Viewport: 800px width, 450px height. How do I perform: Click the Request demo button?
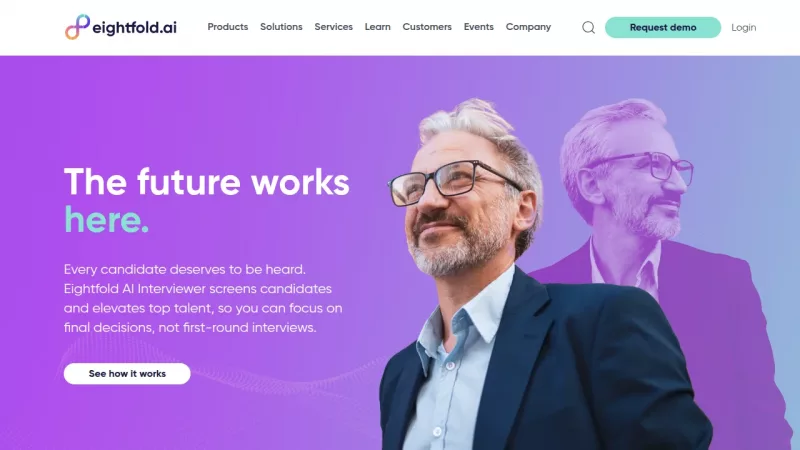(x=663, y=28)
